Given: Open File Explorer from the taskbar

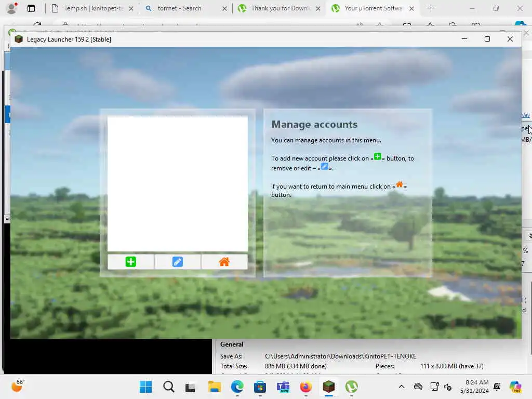Looking at the screenshot, I should pos(215,387).
